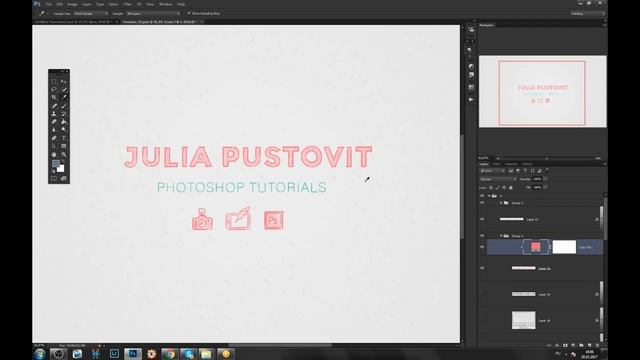Select the Lasso tool

[x=54, y=89]
